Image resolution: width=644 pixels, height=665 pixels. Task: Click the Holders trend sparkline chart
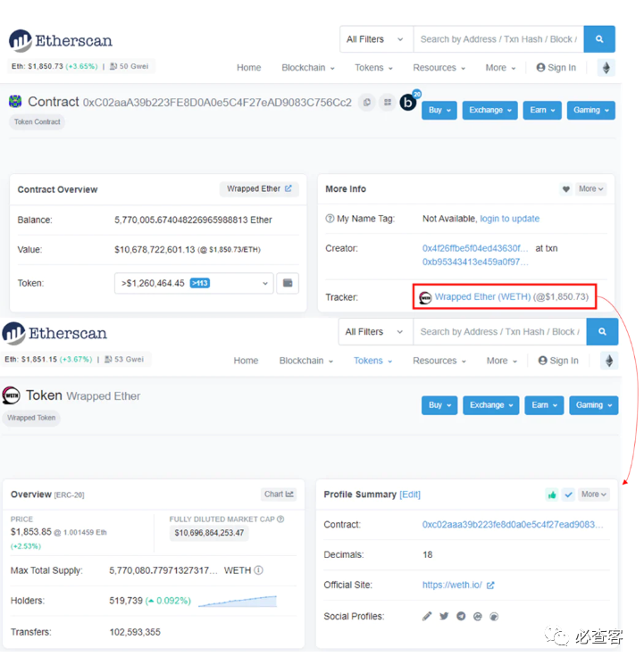click(238, 602)
